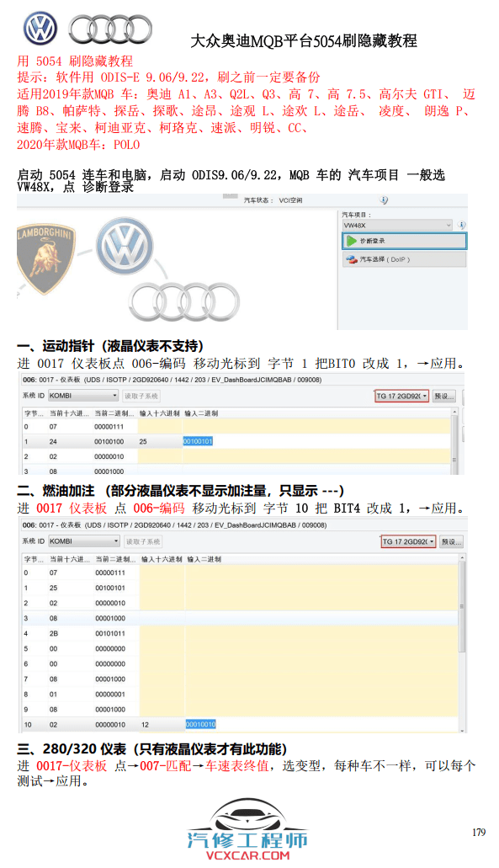499x868 pixels.
Task: Select binary 00100100 in first table
Action: click(109, 442)
